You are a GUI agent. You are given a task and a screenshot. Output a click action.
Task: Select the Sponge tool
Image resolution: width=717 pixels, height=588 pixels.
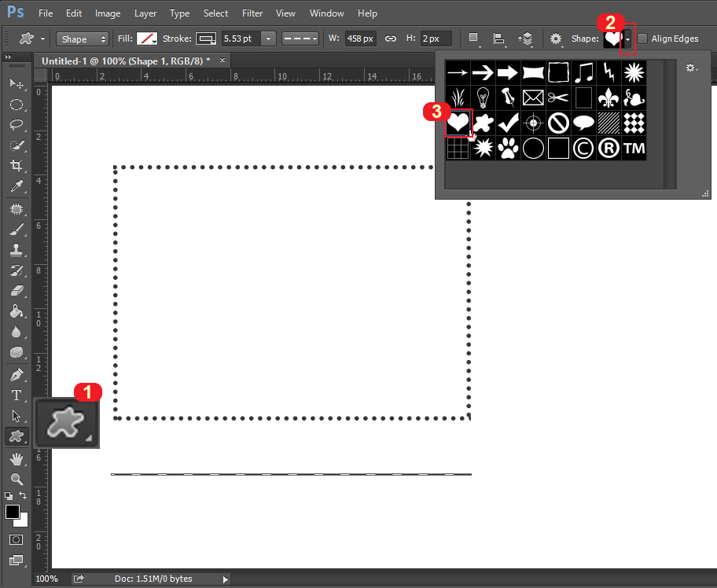pos(17,352)
